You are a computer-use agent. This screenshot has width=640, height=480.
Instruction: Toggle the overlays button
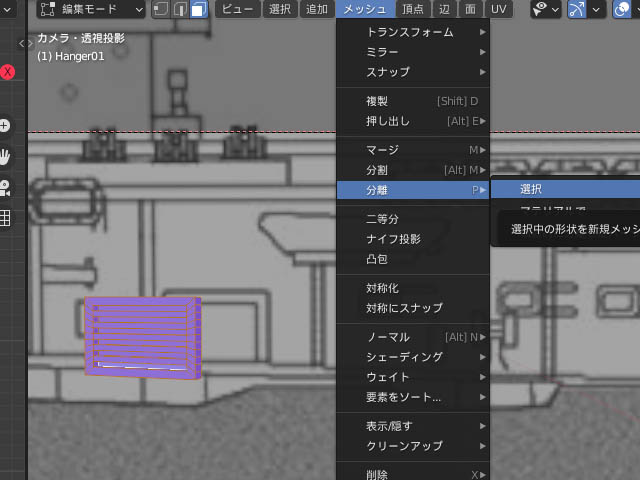[622, 9]
